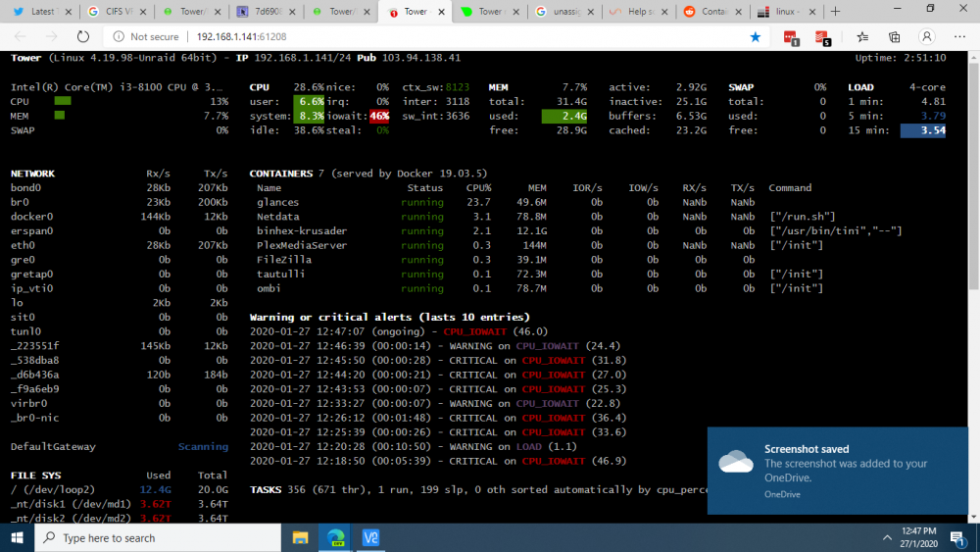Click the DefaultGateway Scanning status
This screenshot has height=552, width=980.
203,446
